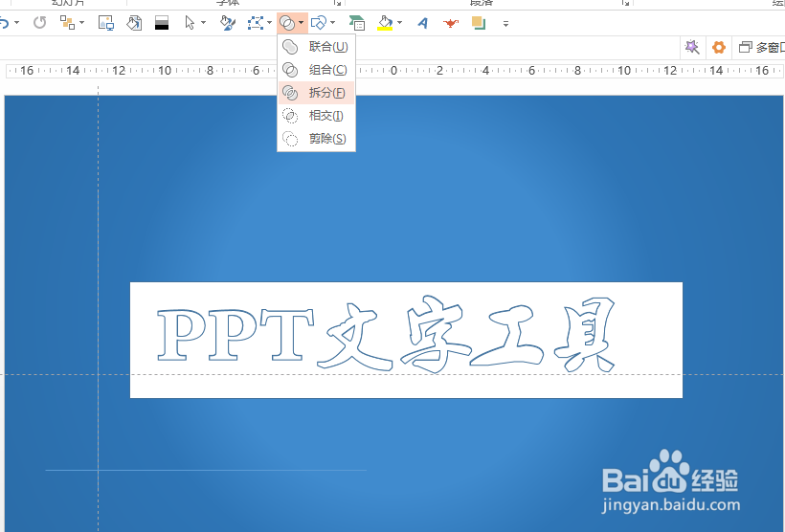Click the Edit Points icon
The height and width of the screenshot is (532, 785).
tap(256, 23)
